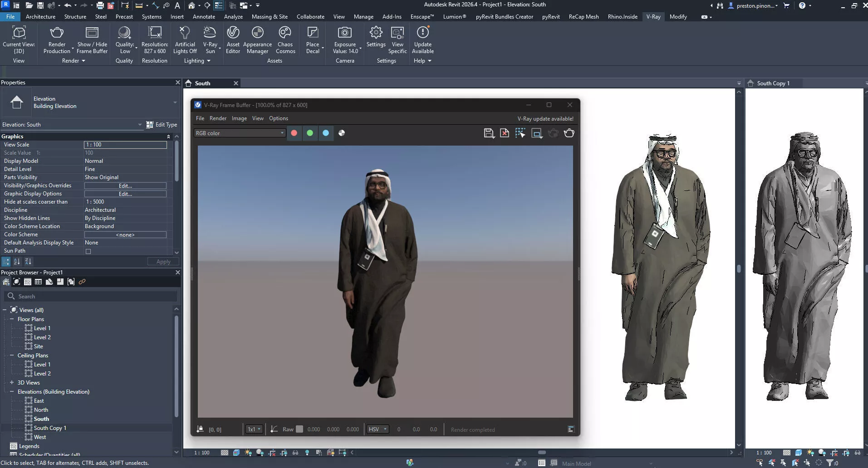Select Current View {3D} button
Viewport: 868px width, 468px height.
click(x=19, y=40)
